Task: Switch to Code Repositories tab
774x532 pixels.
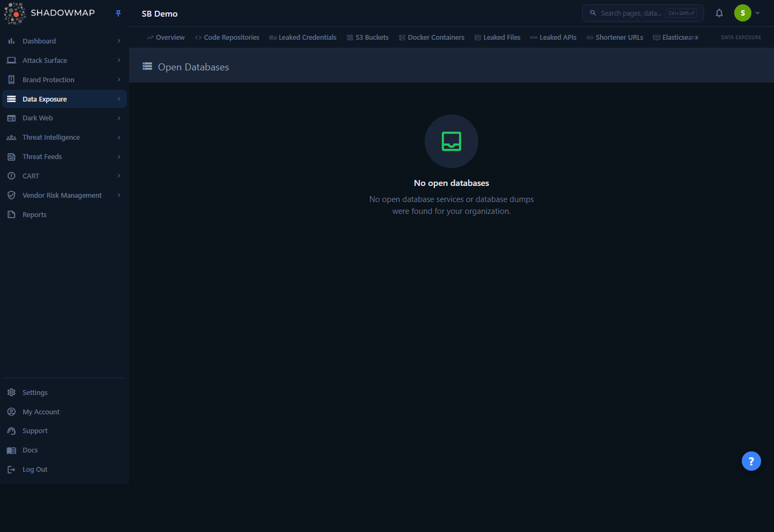Action: (x=227, y=38)
